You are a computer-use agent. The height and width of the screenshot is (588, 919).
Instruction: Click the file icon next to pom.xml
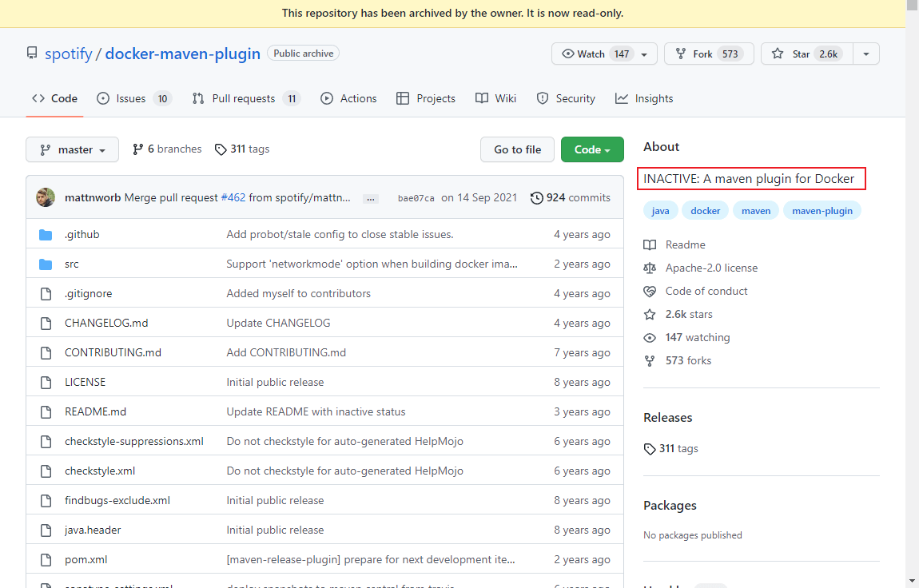[x=46, y=560]
